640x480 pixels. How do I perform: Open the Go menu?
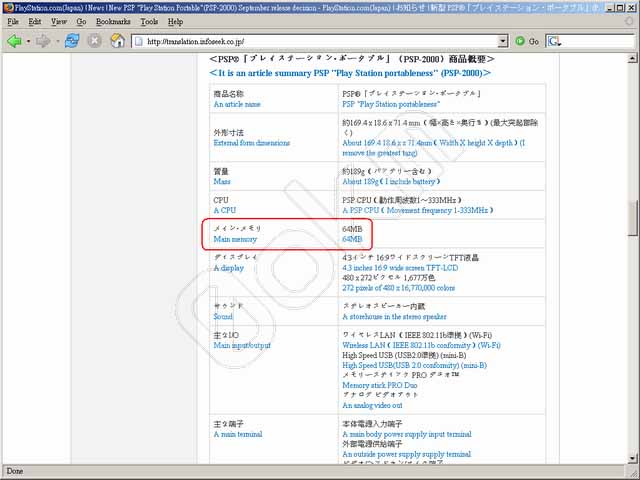tap(81, 22)
